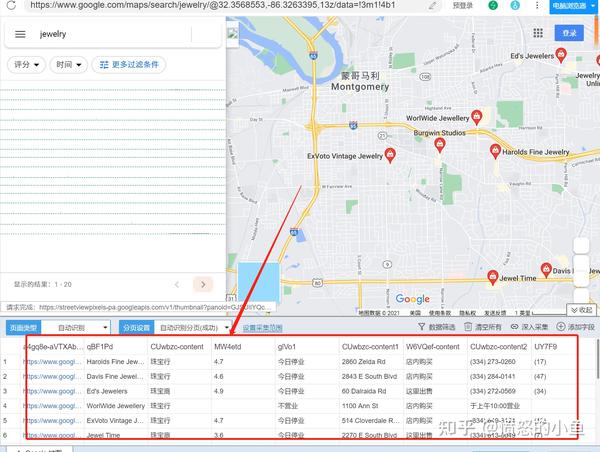Open the link in Harolds Fine Jewelry row
This screenshot has width=600, height=452.
[52, 362]
